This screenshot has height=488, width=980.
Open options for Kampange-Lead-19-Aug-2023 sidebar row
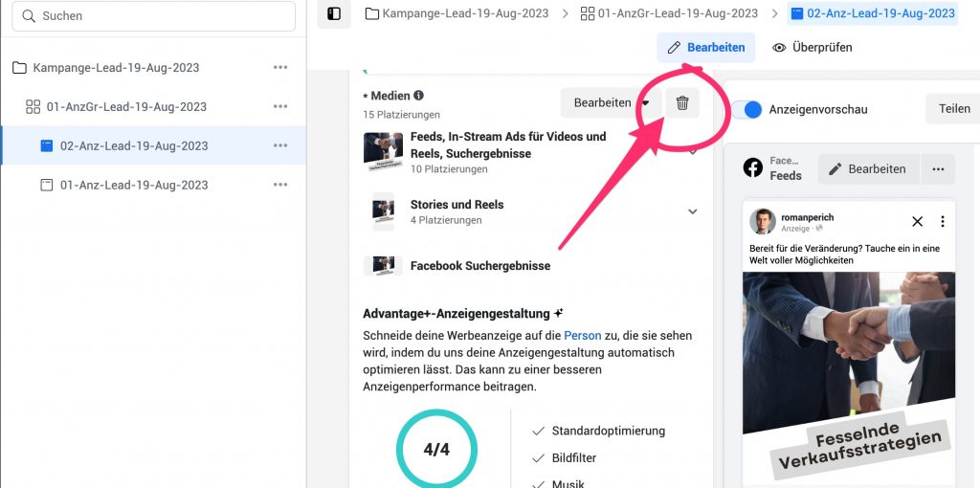point(280,68)
